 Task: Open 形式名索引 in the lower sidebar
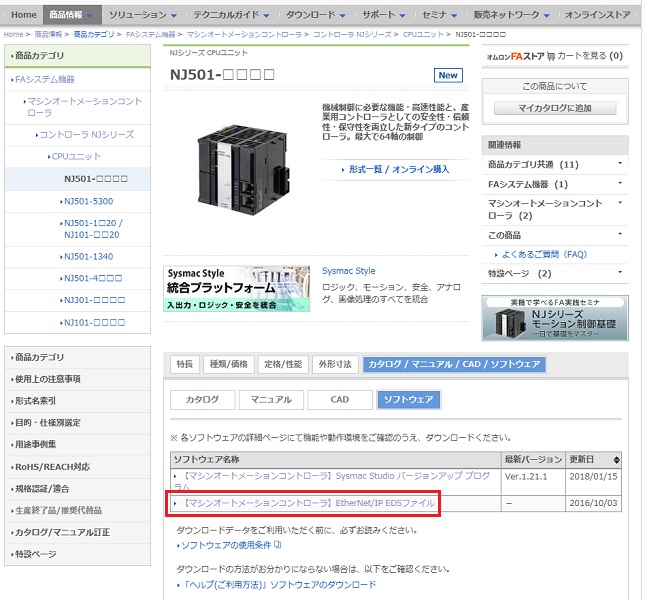[x=35, y=401]
